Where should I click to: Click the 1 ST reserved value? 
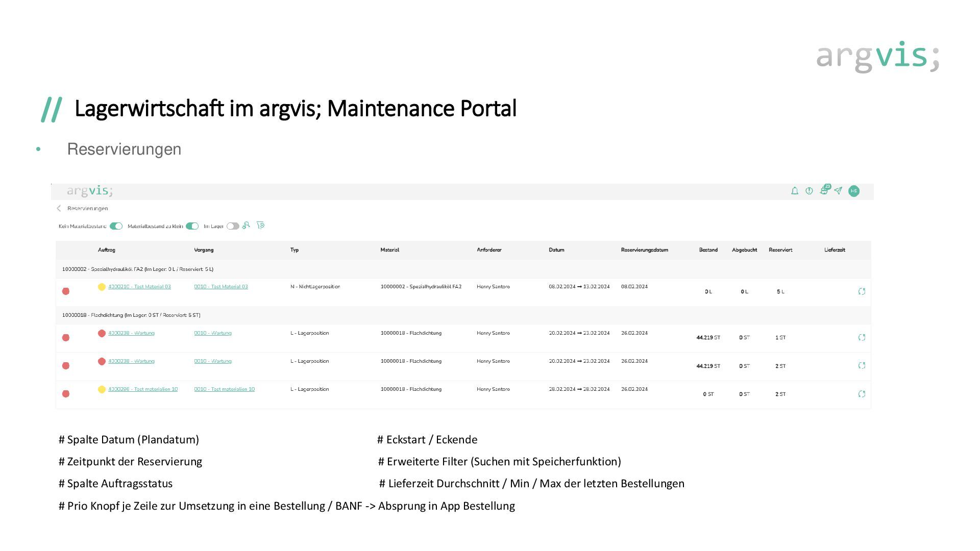tap(780, 338)
